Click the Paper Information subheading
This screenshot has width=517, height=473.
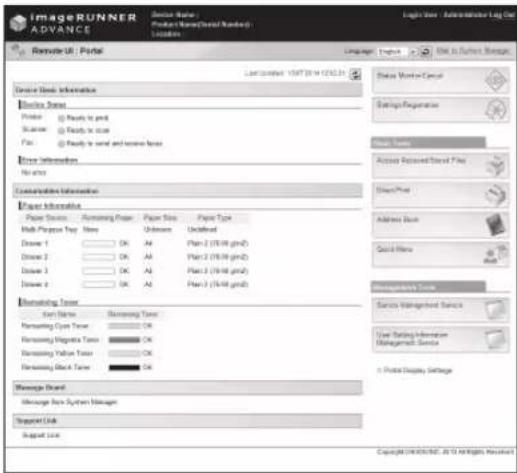coord(51,205)
